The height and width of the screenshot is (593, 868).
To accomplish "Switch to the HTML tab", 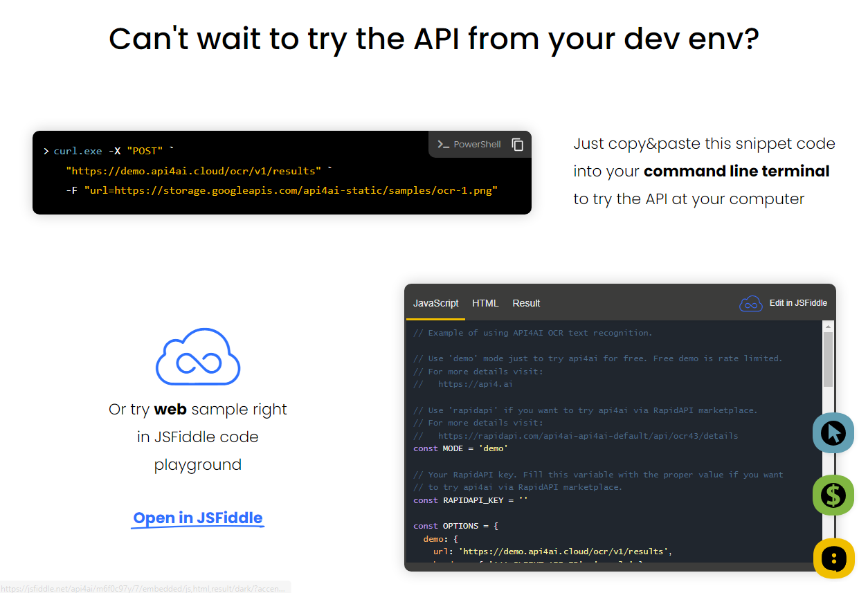I will 485,303.
